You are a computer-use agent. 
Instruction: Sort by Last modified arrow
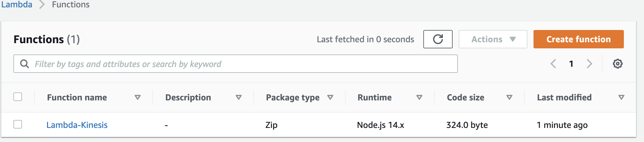pyautogui.click(x=621, y=97)
